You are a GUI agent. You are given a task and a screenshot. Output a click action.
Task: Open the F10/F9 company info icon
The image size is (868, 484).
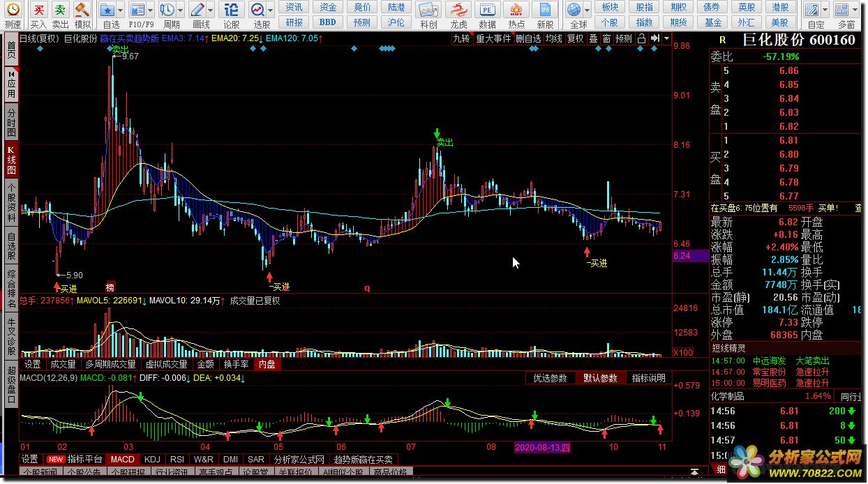coord(137,10)
